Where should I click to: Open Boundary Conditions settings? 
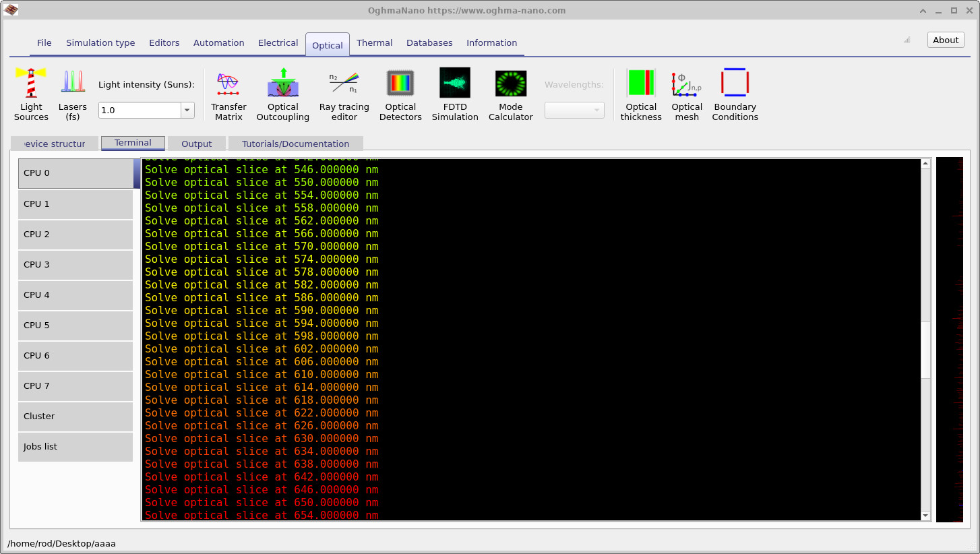735,94
